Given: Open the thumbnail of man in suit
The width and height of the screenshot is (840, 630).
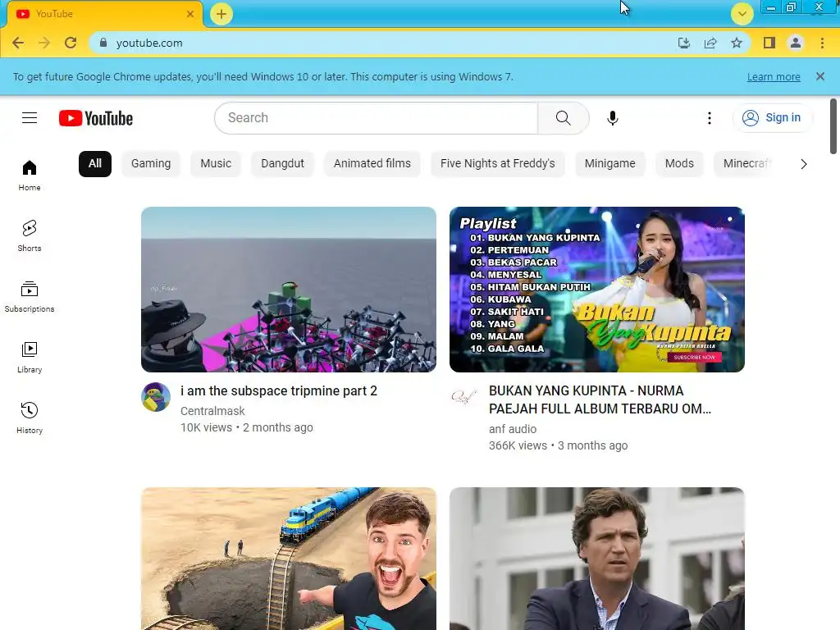Looking at the screenshot, I should tap(597, 558).
